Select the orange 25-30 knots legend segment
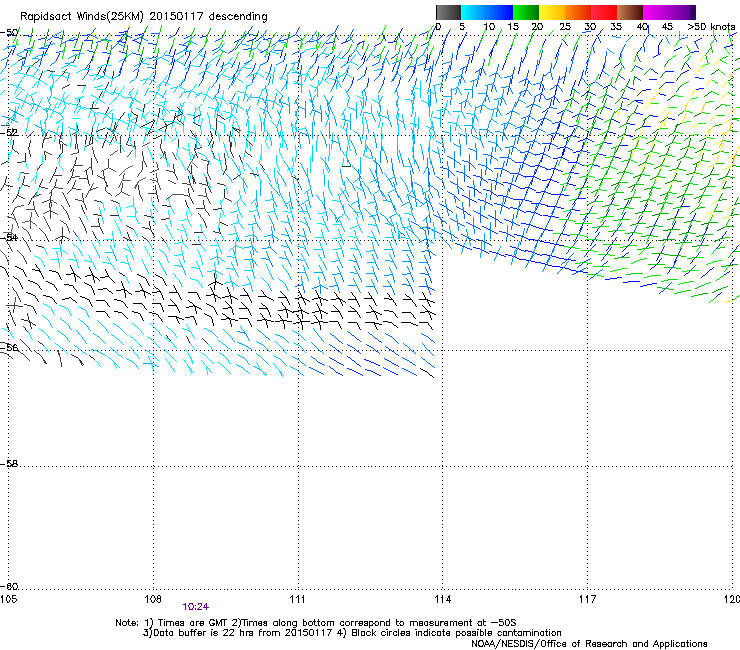The height and width of the screenshot is (650, 740). coord(578,12)
